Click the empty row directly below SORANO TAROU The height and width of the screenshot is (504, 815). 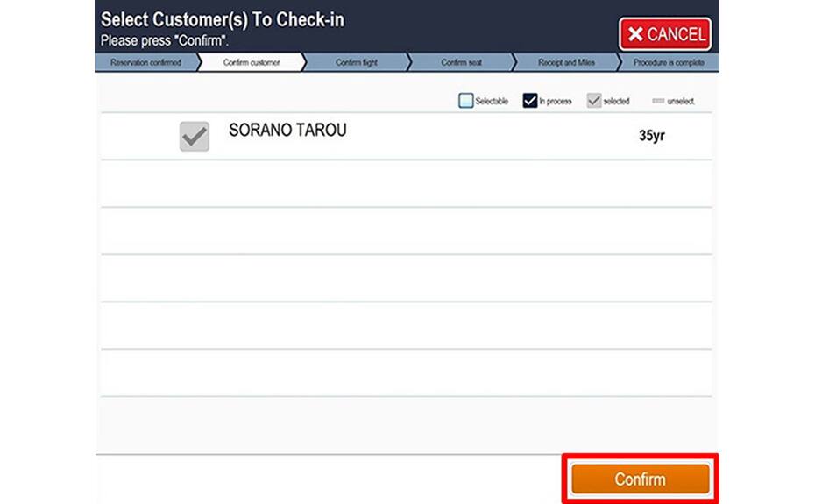click(407, 183)
